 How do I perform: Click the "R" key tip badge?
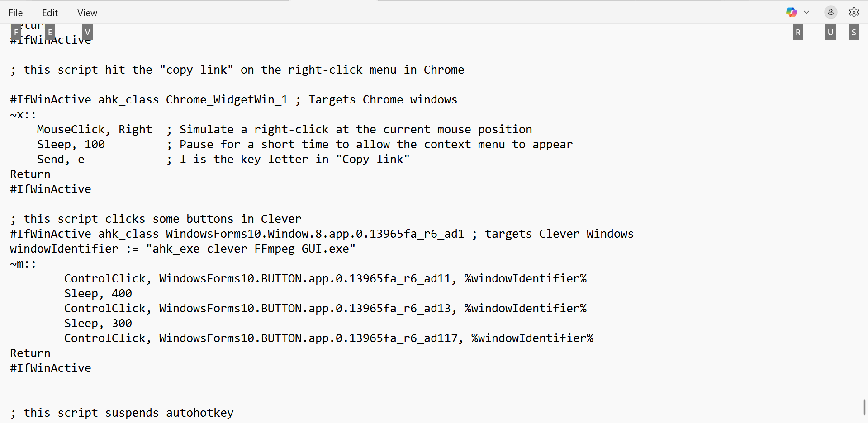click(798, 33)
